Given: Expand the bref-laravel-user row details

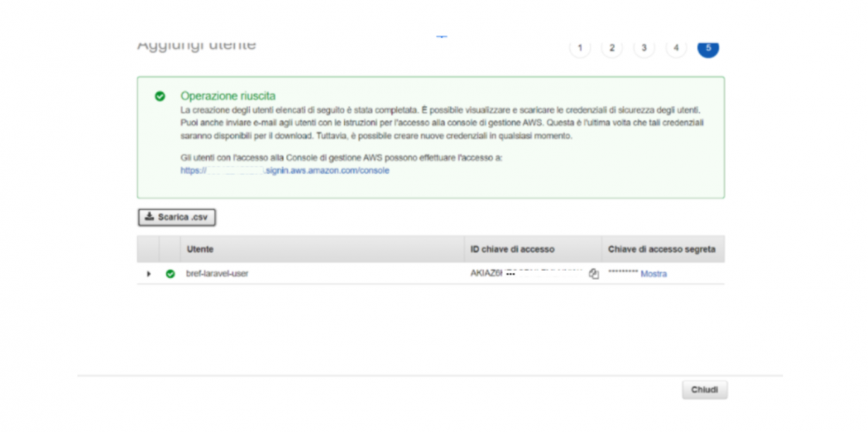Looking at the screenshot, I should pos(149,274).
